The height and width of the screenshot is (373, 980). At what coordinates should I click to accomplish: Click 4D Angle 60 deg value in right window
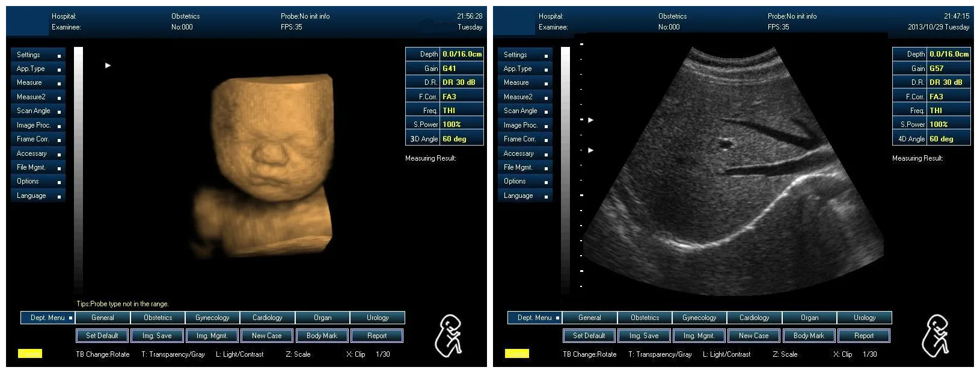tap(949, 139)
